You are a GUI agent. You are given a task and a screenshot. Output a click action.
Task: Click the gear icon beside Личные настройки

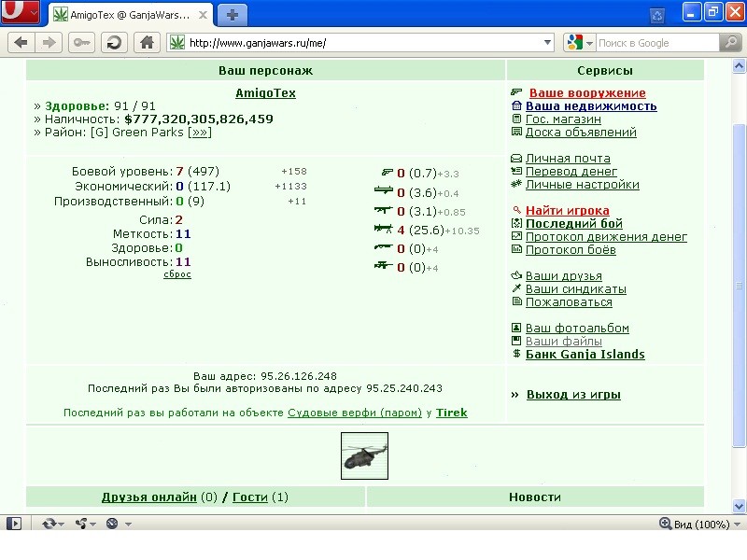point(516,184)
